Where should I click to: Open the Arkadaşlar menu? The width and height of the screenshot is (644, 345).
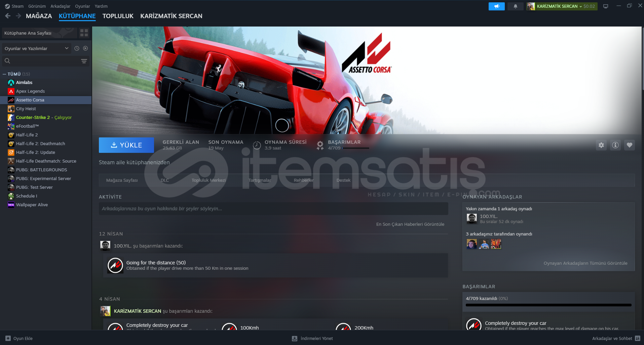click(x=61, y=6)
